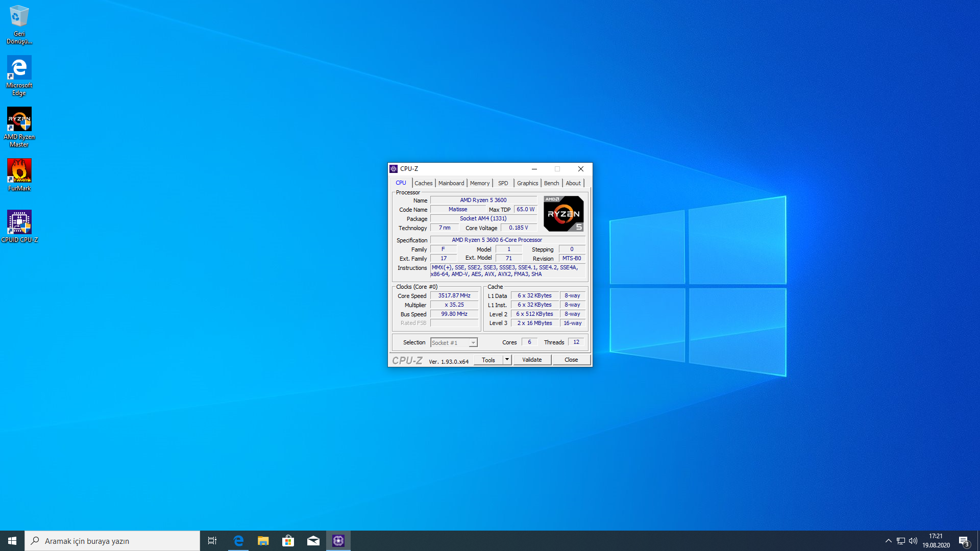Open Microsoft Store from taskbar

click(x=288, y=541)
